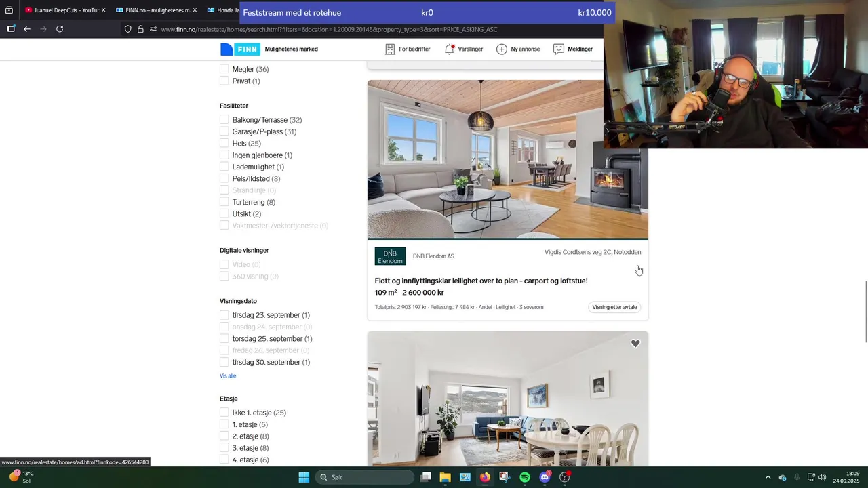The image size is (868, 488).
Task: Click the Visning etter avtale badge
Action: 615,307
